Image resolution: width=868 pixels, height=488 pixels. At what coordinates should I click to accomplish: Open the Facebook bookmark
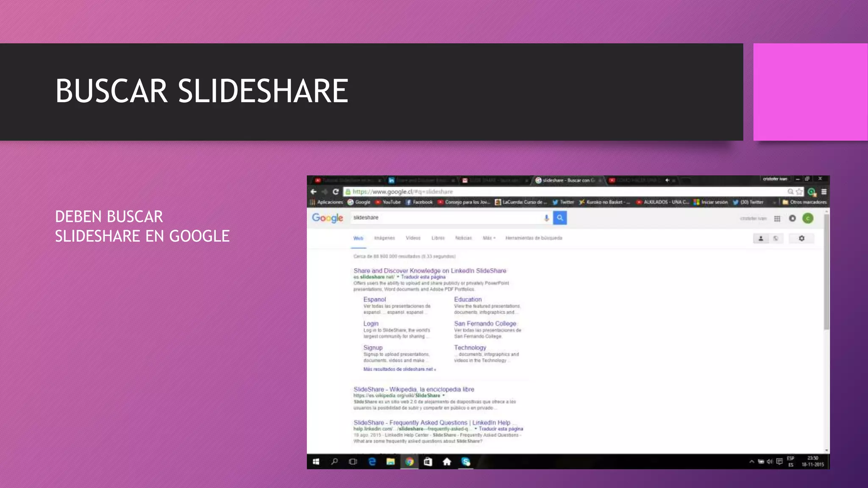tap(419, 202)
